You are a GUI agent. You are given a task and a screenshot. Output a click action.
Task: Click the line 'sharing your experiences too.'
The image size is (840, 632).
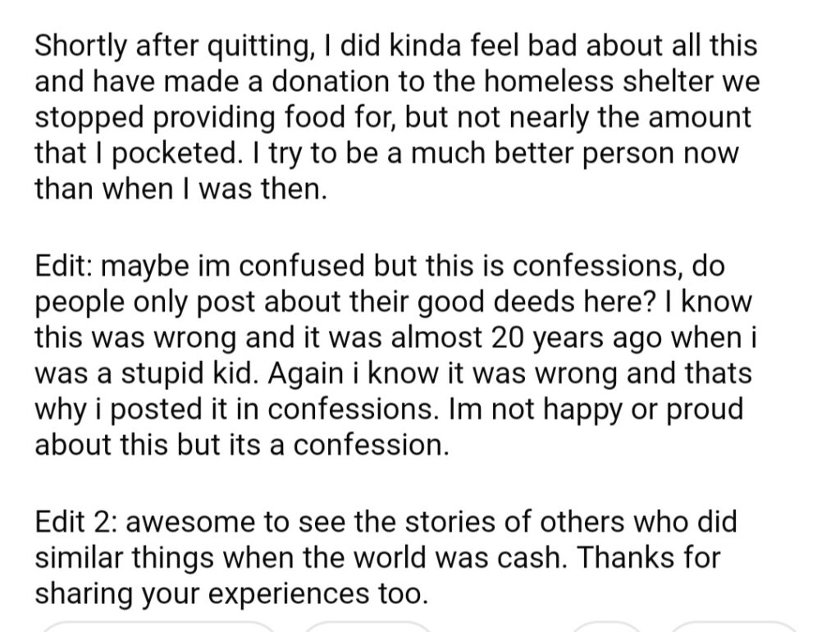231,594
